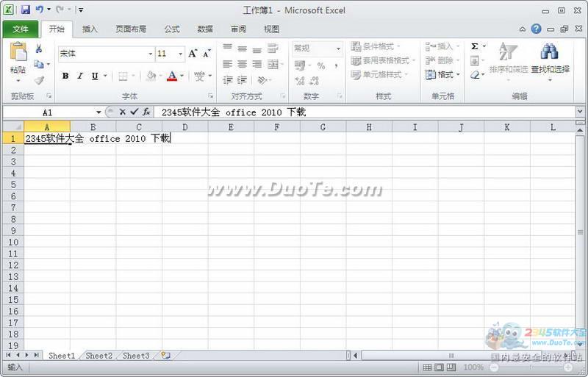Select the Format Painter brush

39,80
